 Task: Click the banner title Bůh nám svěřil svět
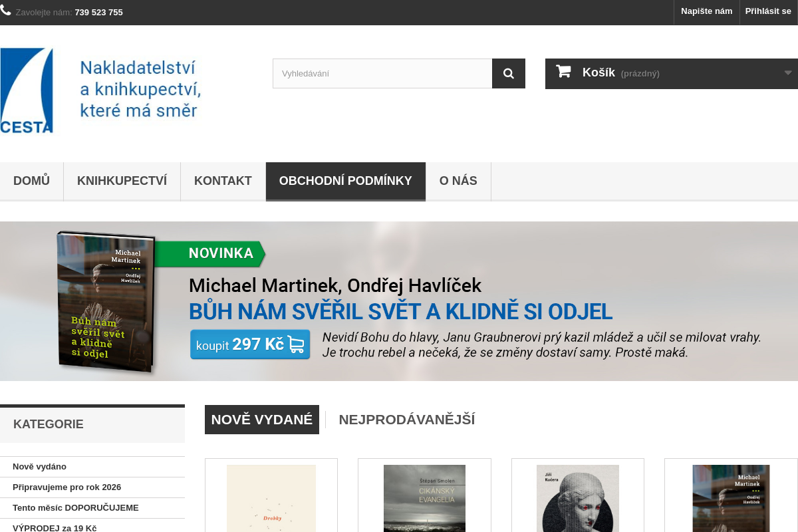[400, 311]
